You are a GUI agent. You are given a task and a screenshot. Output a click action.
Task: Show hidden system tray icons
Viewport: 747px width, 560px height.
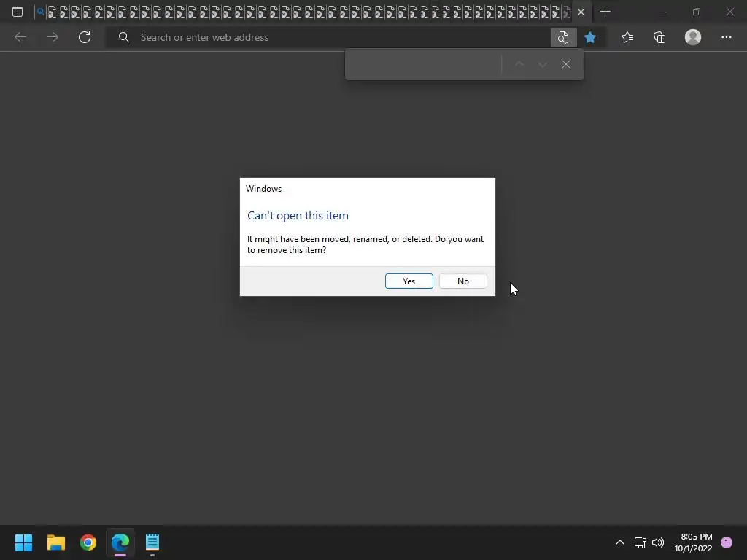pos(619,542)
